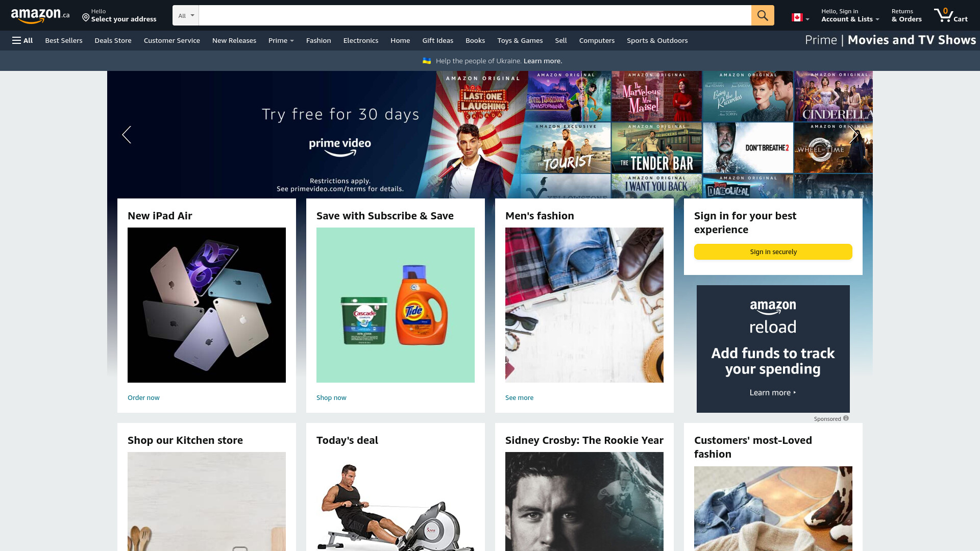
Task: Click the amazon reload logo in ad
Action: pyautogui.click(x=773, y=317)
